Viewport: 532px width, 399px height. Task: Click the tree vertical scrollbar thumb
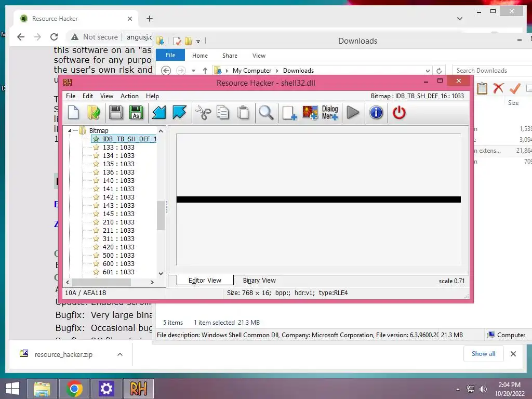161,216
